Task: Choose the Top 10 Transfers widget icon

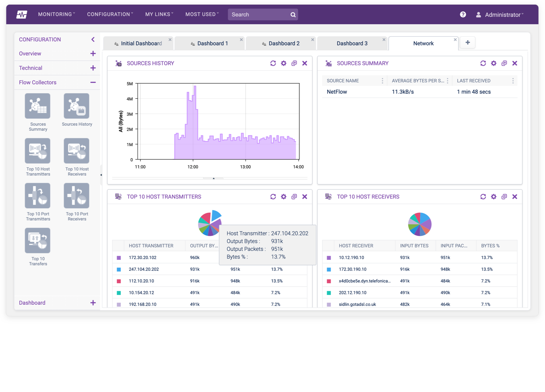Action: (x=37, y=240)
